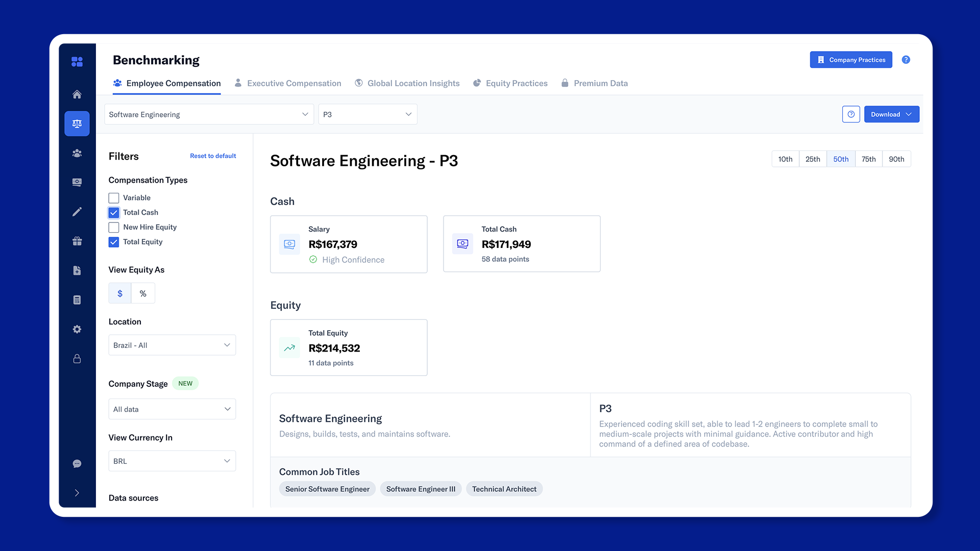The width and height of the screenshot is (980, 551).
Task: Expand sidebar with bottom arrow icon
Action: click(x=77, y=493)
